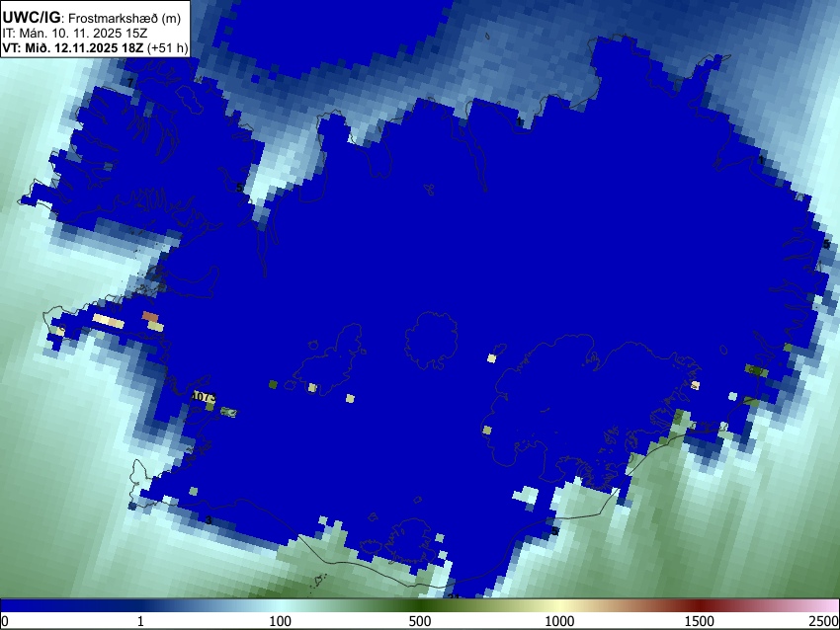The height and width of the screenshot is (630, 840).
Task: Select the "IT: Mán. 10. 11. 2025 15Z" line
Action: pos(74,34)
